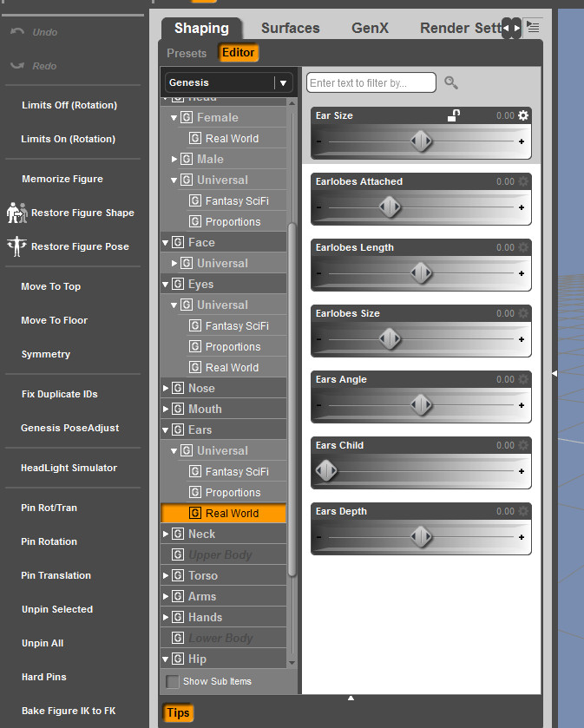Expand the Torso tree group
Image resolution: width=584 pixels, height=728 pixels.
coord(165,575)
